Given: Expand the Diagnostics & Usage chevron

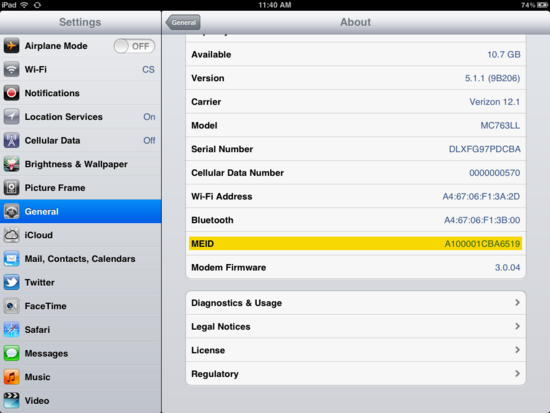Looking at the screenshot, I should [x=517, y=302].
